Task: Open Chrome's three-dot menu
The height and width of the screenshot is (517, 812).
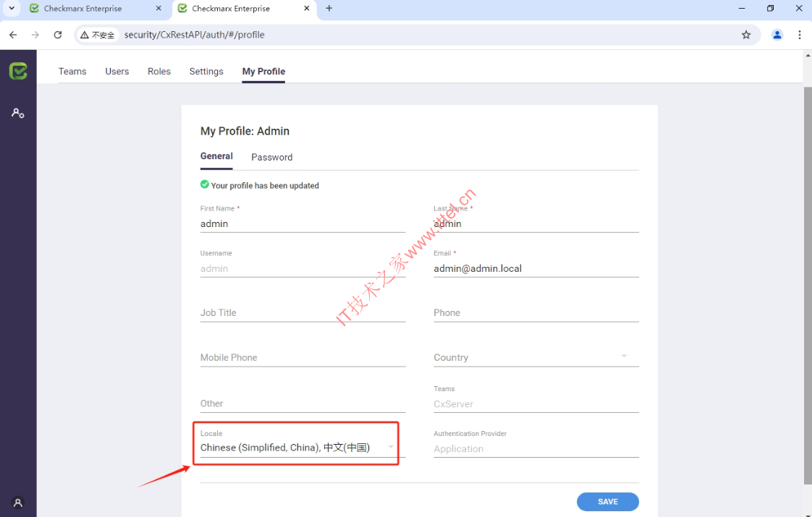Action: (x=800, y=35)
